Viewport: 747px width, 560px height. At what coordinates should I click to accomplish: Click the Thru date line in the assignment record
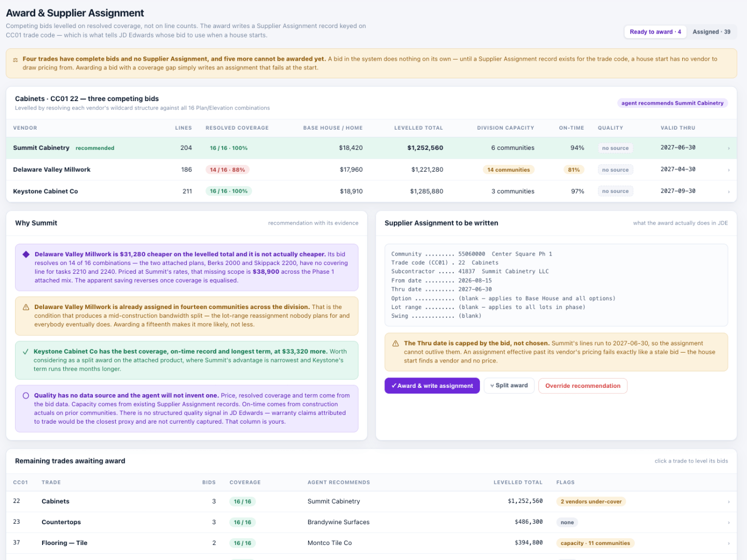tap(441, 289)
